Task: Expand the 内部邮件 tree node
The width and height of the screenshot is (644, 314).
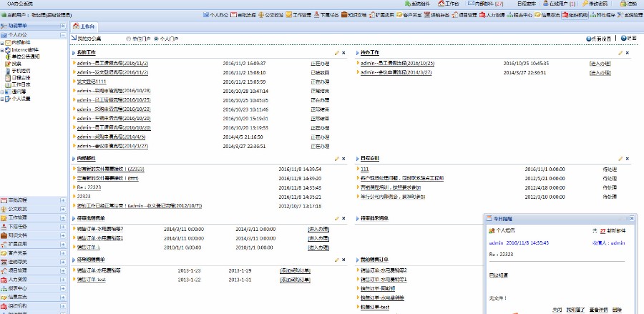Action: tap(2, 43)
